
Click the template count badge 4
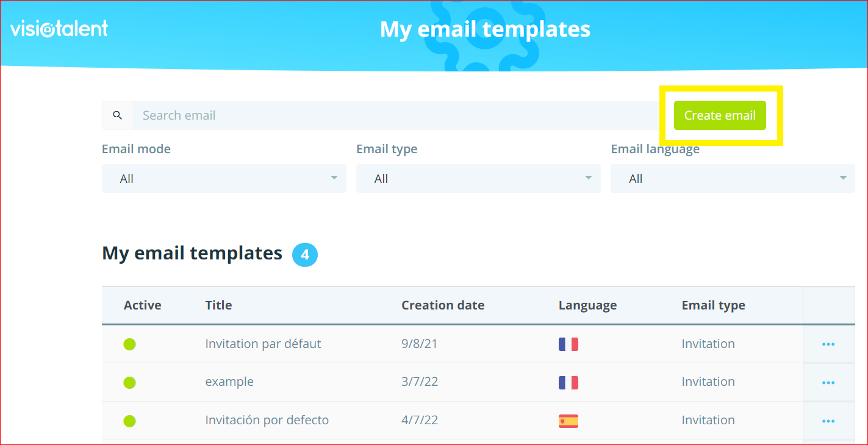[x=305, y=255]
